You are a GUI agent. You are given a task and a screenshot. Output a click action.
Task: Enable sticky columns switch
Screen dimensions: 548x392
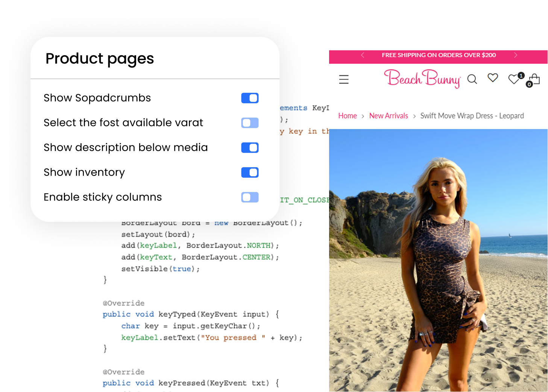pyautogui.click(x=250, y=197)
